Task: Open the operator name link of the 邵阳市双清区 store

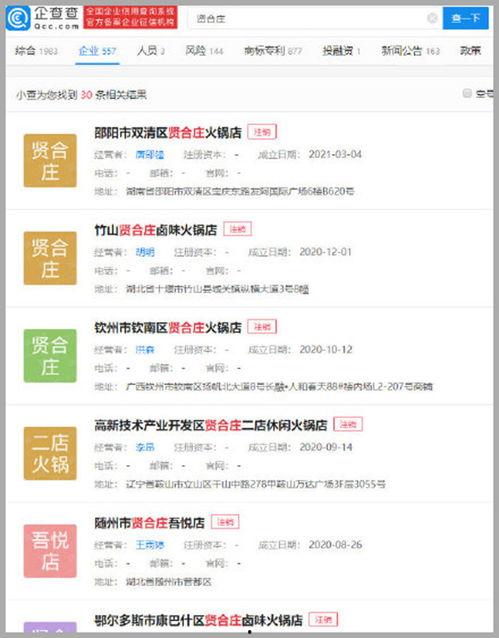Action: pos(150,155)
